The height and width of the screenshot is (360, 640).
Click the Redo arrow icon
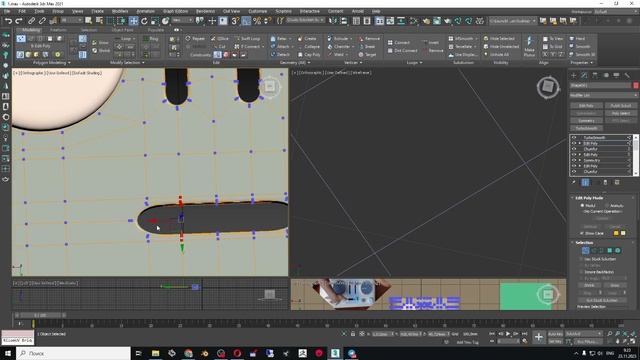(19, 21)
